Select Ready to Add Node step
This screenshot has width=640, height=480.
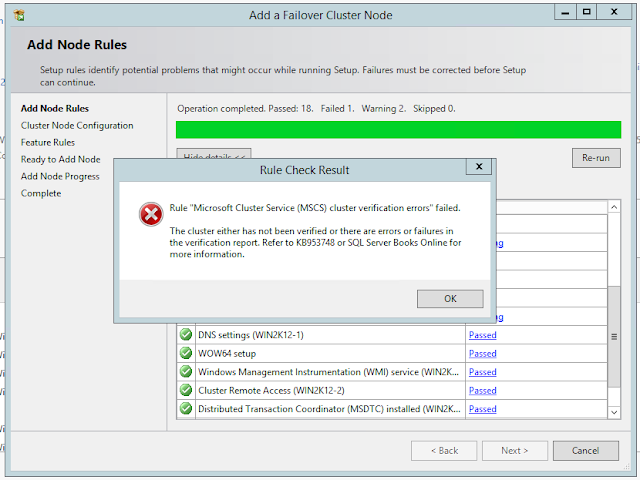[60, 160]
